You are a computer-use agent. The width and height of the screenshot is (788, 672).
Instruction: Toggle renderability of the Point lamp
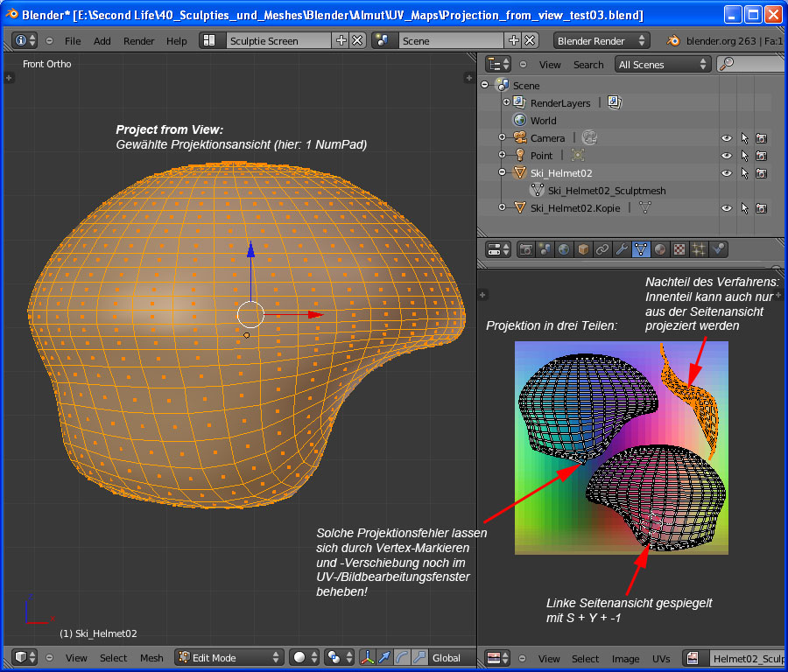(x=761, y=156)
